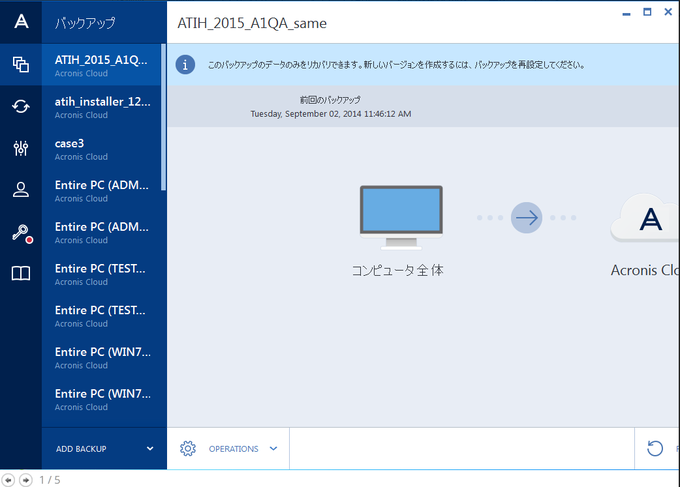The width and height of the screenshot is (680, 487).
Task: Click the Acronis Cloud destination icon
Action: pyautogui.click(x=645, y=218)
